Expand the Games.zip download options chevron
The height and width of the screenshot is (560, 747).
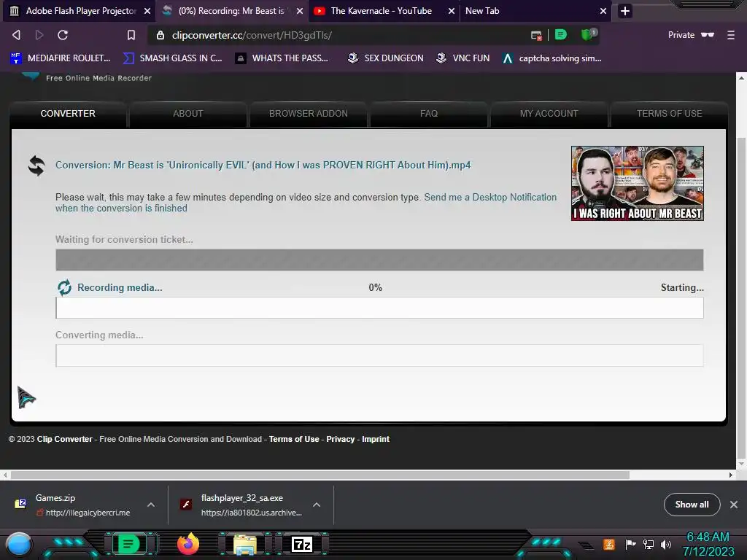(151, 505)
